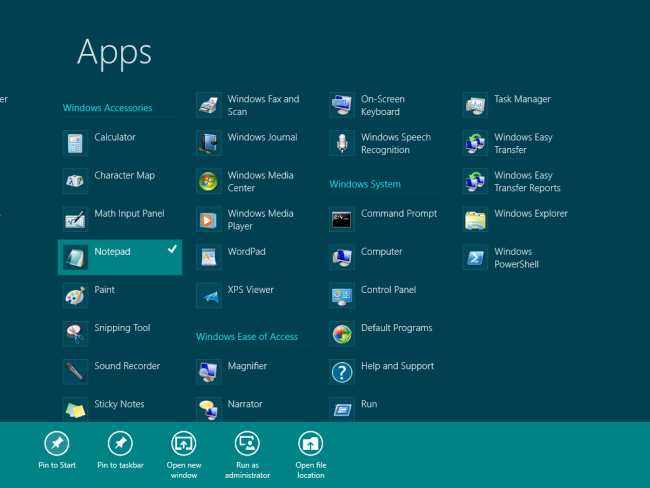Click the 'Control Panel' text label
The height and width of the screenshot is (488, 650).
coord(388,290)
